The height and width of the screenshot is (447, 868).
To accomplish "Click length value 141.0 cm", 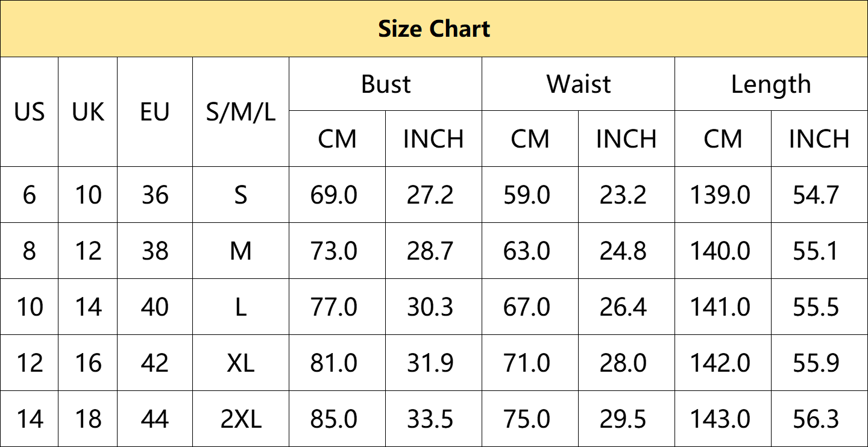I will coord(720,307).
